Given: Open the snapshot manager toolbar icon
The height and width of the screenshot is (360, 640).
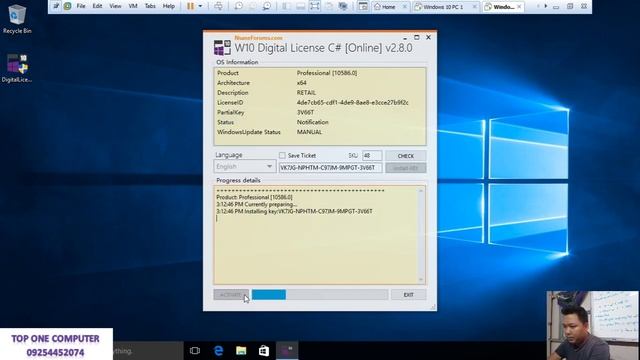Looking at the screenshot, I should [267, 6].
